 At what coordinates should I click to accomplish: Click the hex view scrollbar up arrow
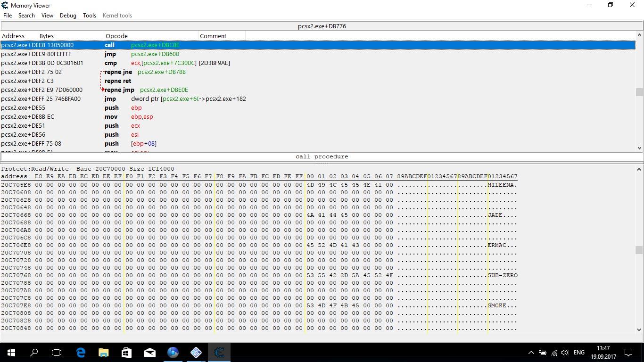pyautogui.click(x=640, y=168)
